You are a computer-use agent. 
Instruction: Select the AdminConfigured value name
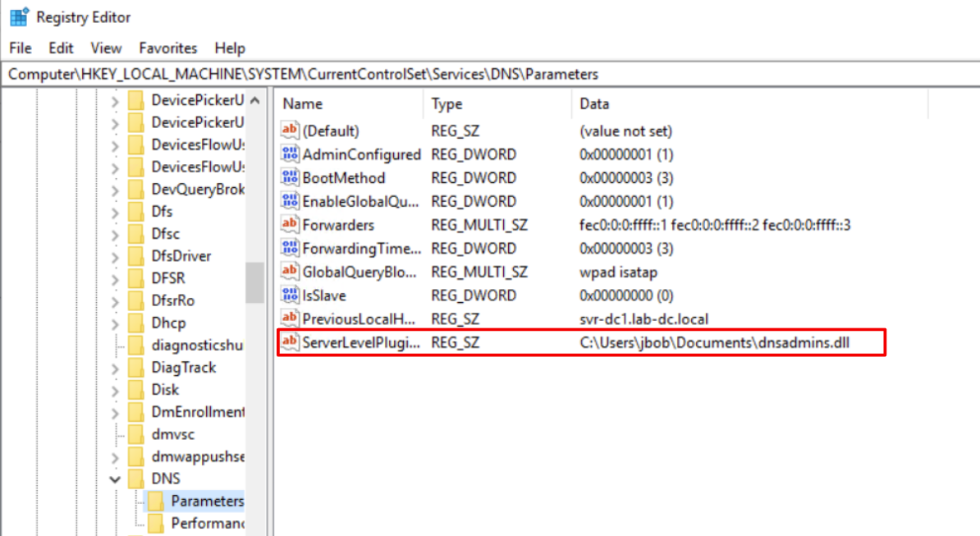tap(362, 154)
